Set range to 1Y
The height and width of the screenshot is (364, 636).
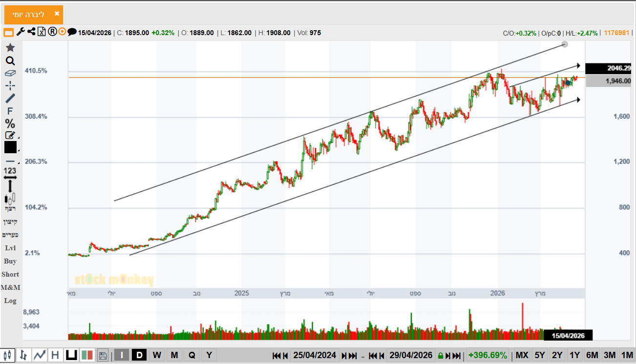point(575,355)
